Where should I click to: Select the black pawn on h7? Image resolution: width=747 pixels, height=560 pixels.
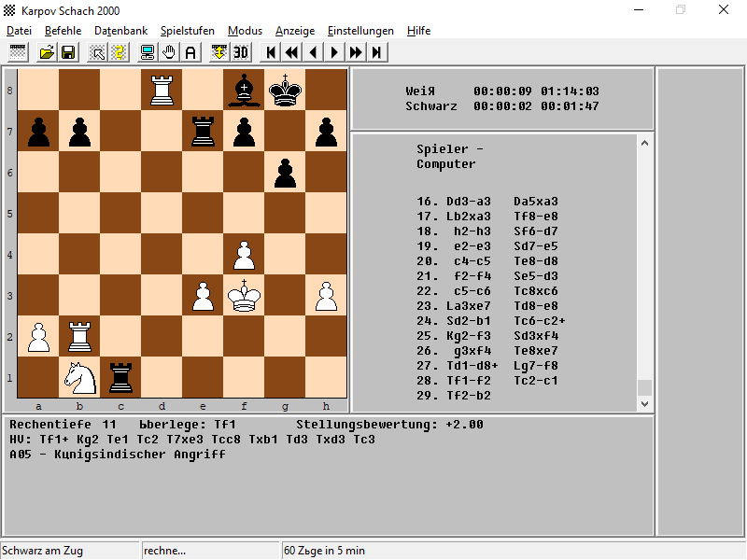[x=326, y=131]
